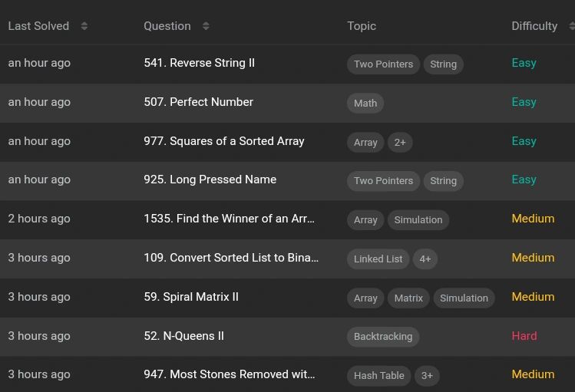Open 1535. Find the Winner of an Arr...
This screenshot has width=575, height=392.
tap(230, 219)
